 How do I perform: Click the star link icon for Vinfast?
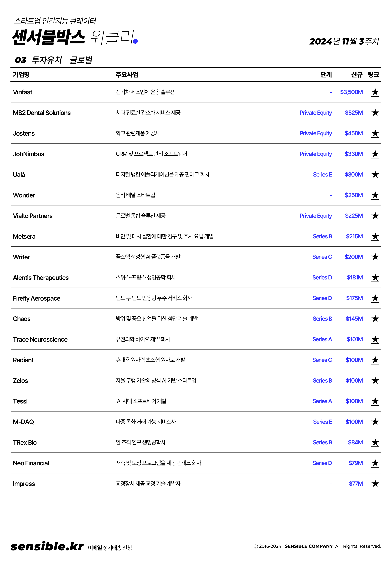tap(375, 92)
